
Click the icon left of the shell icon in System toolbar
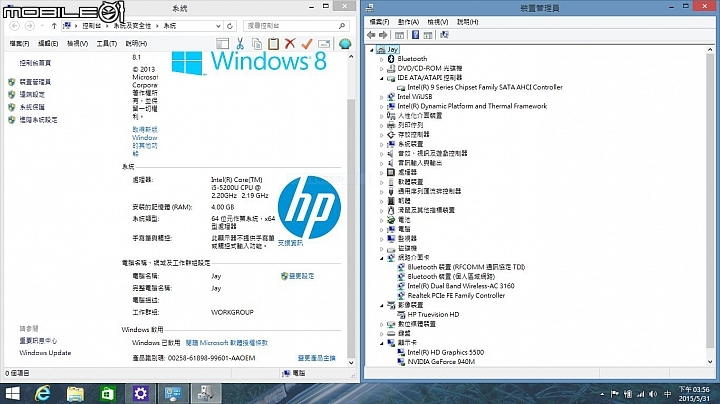(324, 44)
